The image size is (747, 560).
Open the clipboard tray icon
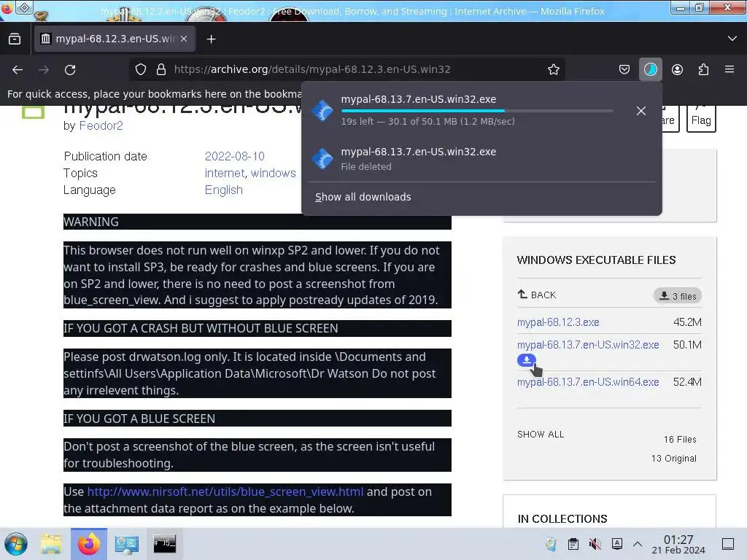(573, 544)
